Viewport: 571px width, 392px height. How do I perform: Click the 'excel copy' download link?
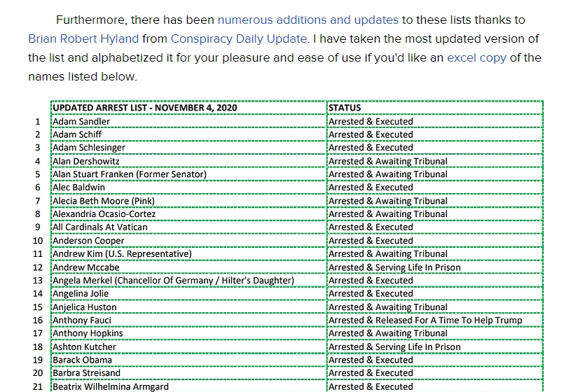[476, 57]
